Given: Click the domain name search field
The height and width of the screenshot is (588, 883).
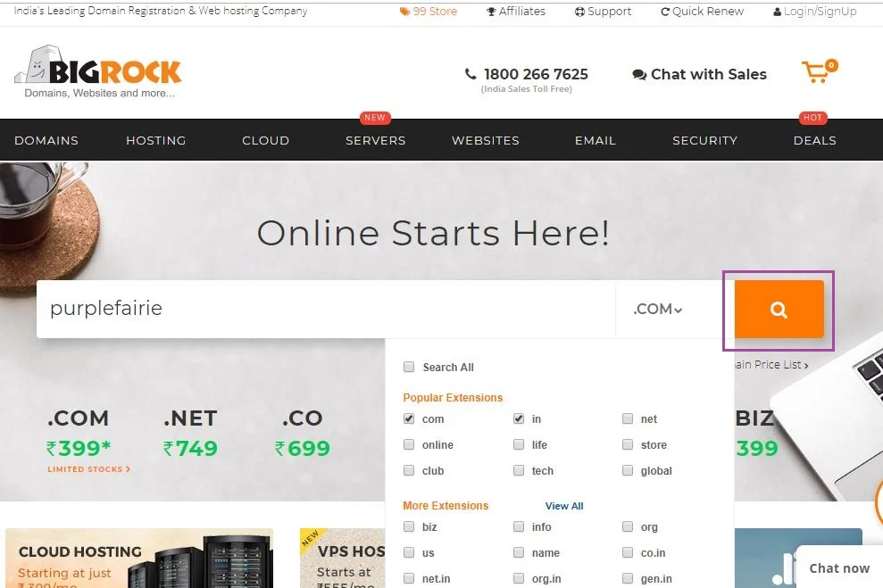Looking at the screenshot, I should tap(326, 309).
